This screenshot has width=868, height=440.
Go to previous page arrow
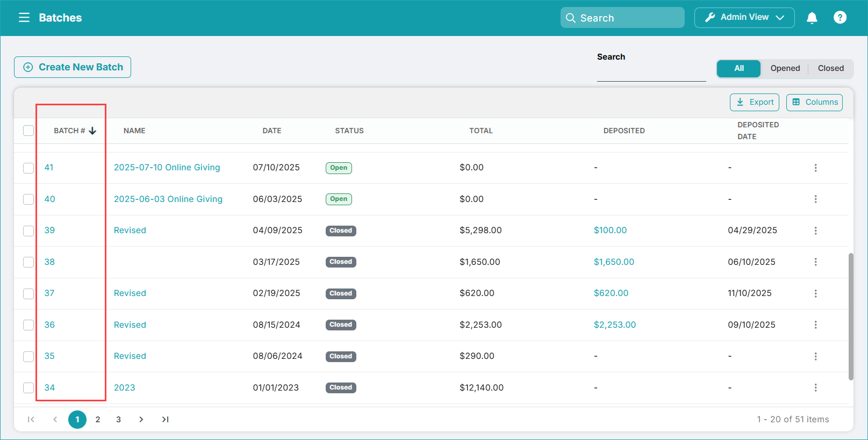[55, 419]
